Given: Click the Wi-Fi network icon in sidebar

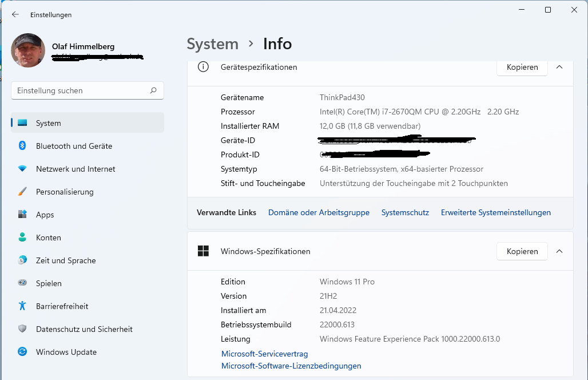Looking at the screenshot, I should (x=22, y=169).
